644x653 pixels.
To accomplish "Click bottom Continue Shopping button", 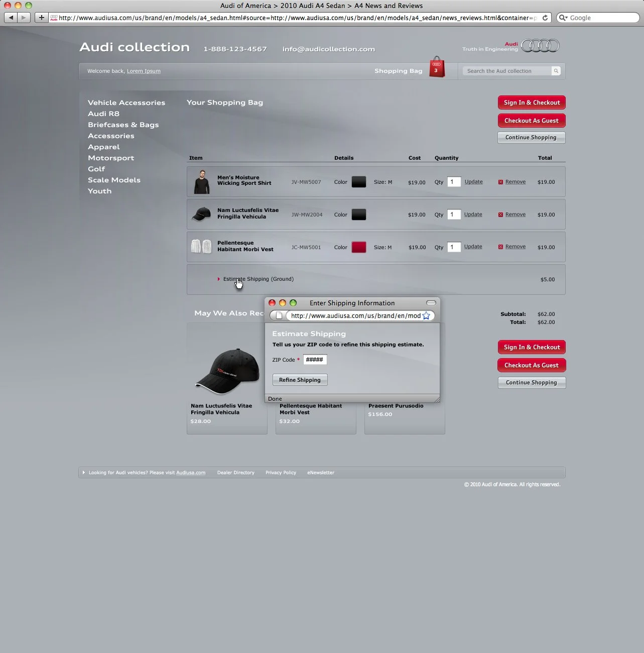I will (x=532, y=383).
